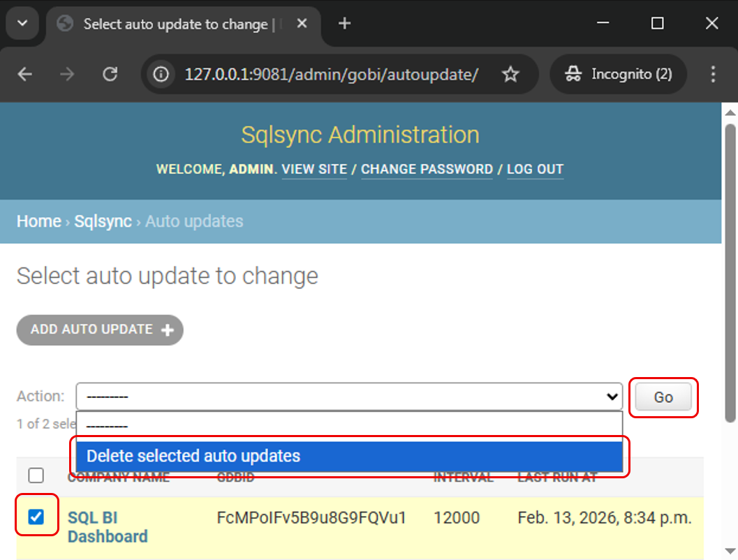
Task: Reload the current page
Action: pyautogui.click(x=110, y=74)
